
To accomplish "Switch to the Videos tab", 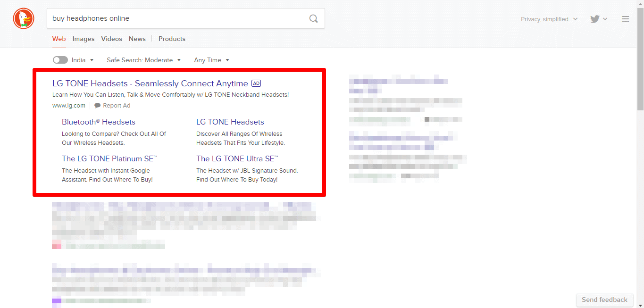I will tap(111, 39).
